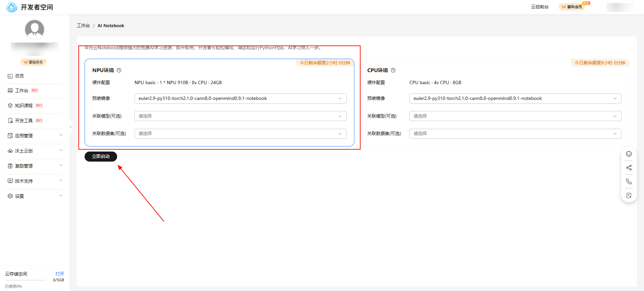644x291 pixels.
Task: Click the cloud storage usage progress bar
Action: point(26,280)
